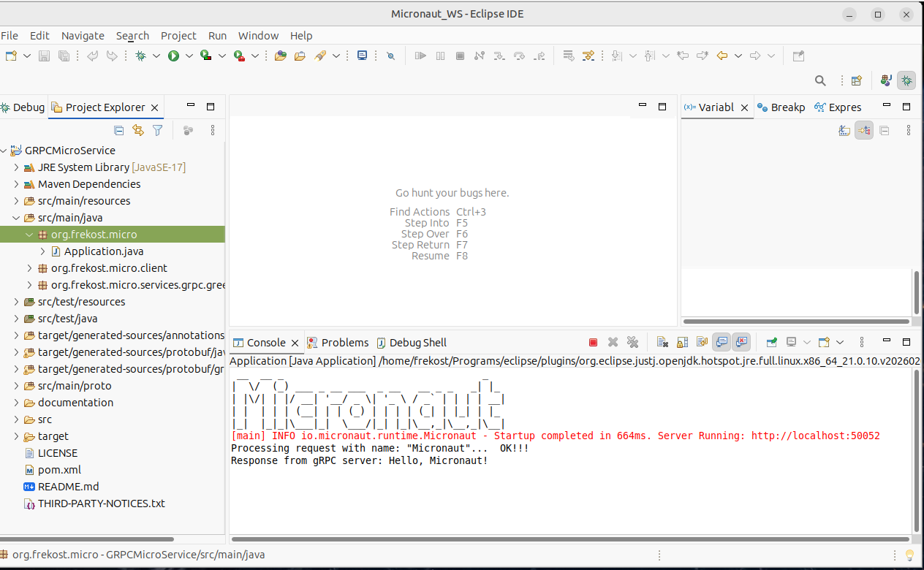Collapse the src/main/java folder
The height and width of the screenshot is (570, 924).
point(16,218)
